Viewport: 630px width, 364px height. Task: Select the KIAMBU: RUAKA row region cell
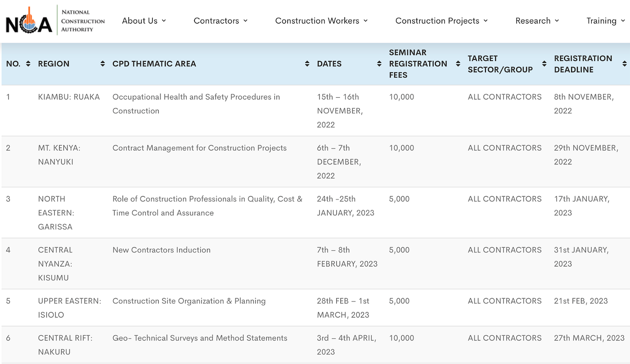click(69, 97)
